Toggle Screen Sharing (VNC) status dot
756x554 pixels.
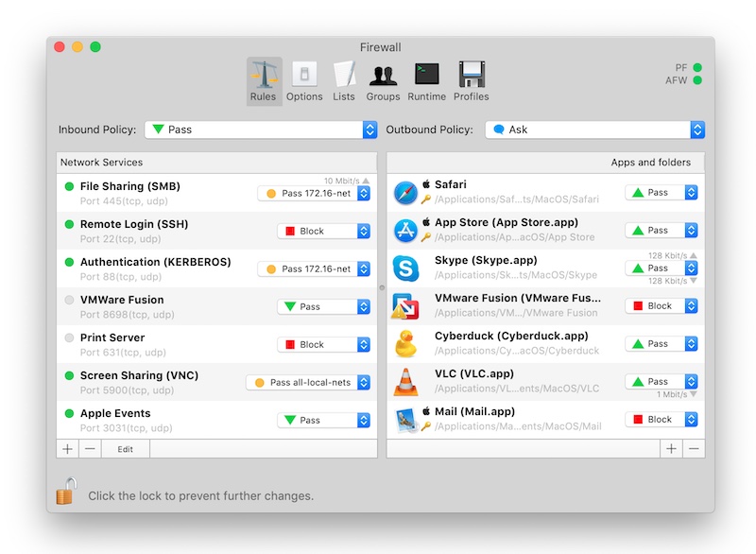click(x=69, y=375)
